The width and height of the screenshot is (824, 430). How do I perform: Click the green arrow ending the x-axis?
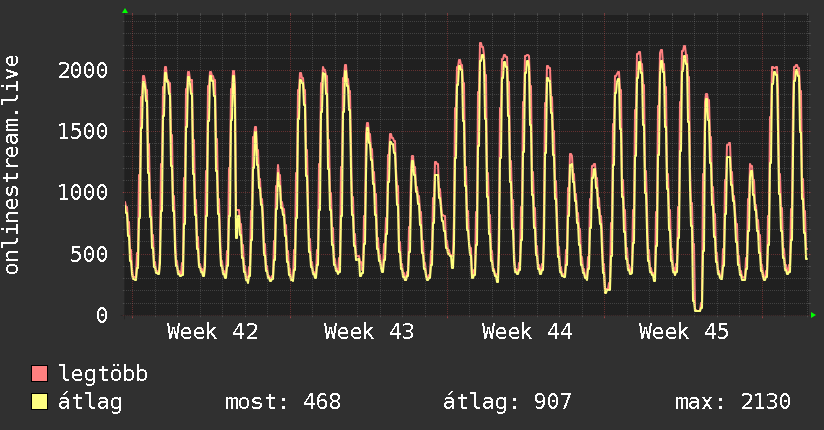[814, 315]
